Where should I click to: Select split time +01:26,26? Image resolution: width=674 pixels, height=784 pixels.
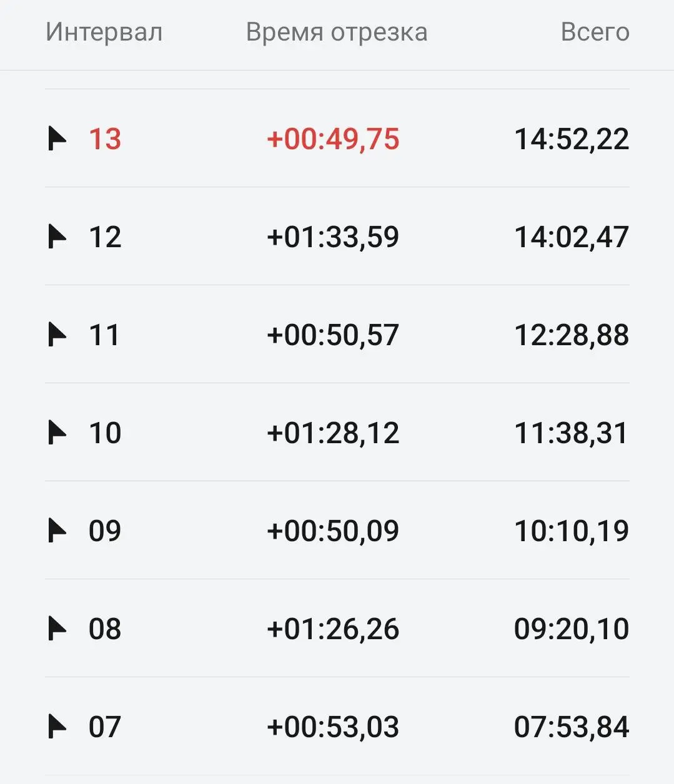[333, 629]
